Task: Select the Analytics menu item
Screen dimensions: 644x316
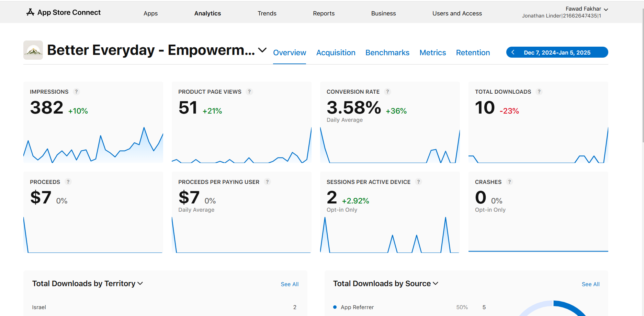Action: tap(207, 13)
